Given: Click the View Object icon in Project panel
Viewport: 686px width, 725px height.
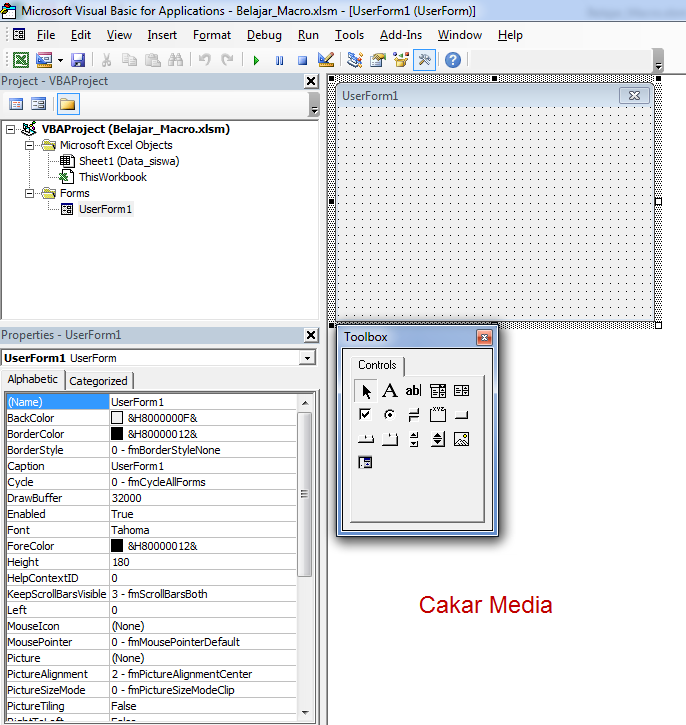Looking at the screenshot, I should point(38,104).
